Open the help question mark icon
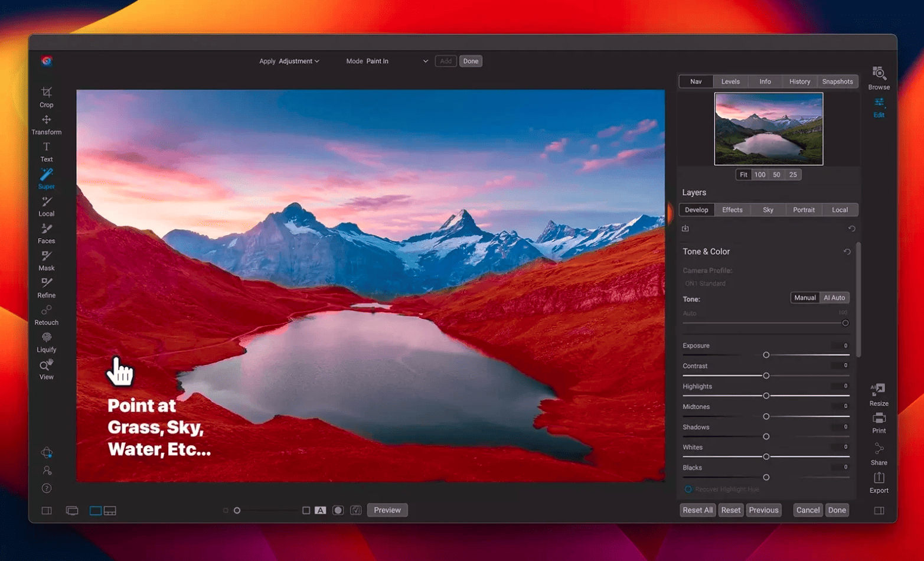 (x=47, y=488)
